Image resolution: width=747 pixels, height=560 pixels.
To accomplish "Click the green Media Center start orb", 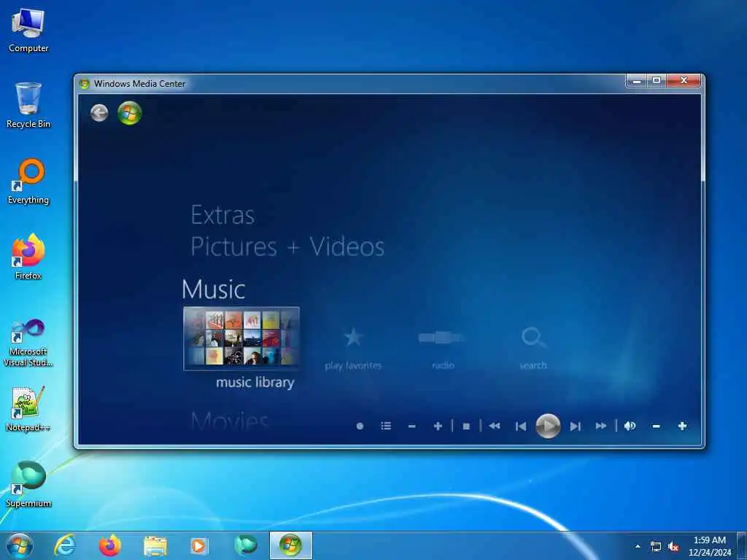I will tap(130, 113).
